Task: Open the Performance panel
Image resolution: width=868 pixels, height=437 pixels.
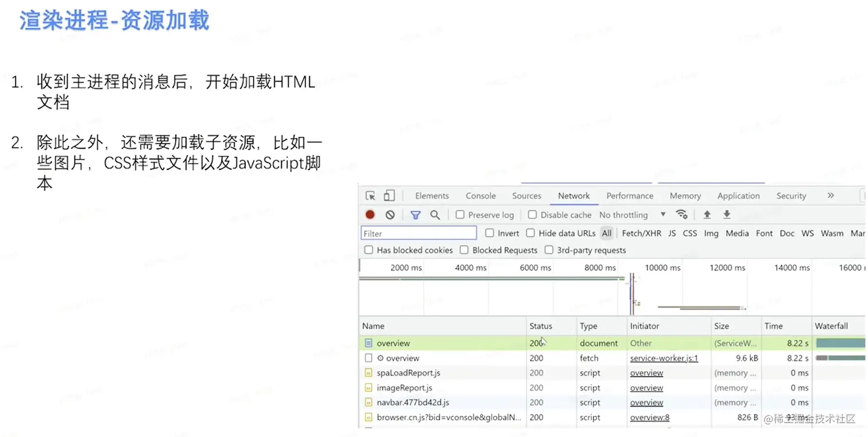Action: (x=629, y=195)
